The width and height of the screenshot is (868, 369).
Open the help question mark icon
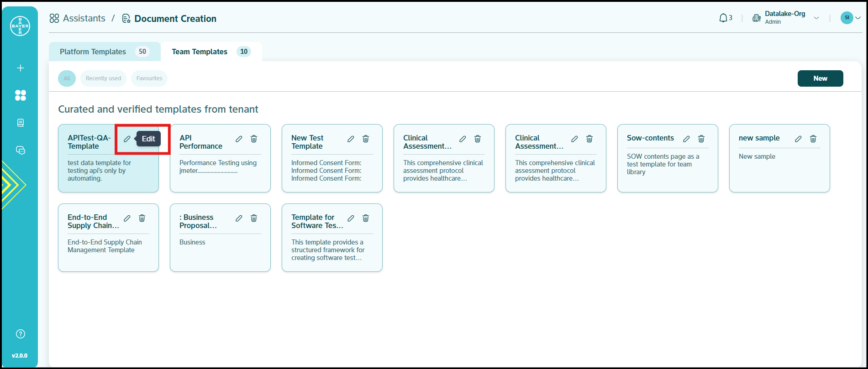point(20,334)
